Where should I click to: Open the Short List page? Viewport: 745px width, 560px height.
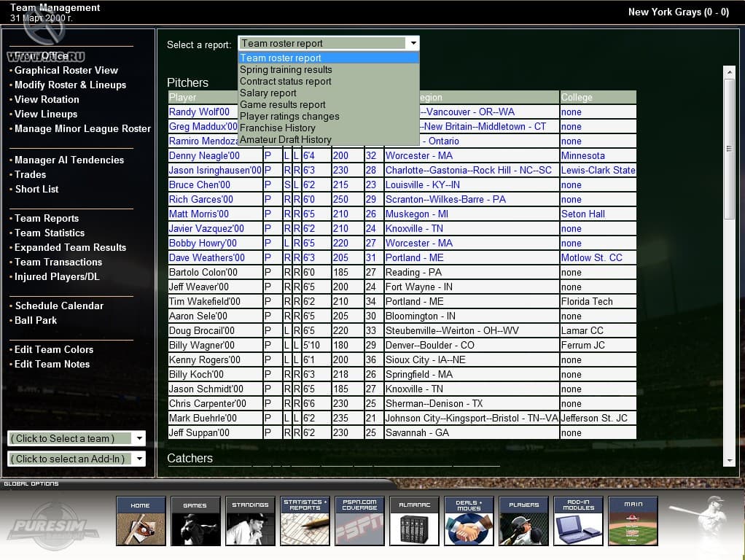click(36, 189)
